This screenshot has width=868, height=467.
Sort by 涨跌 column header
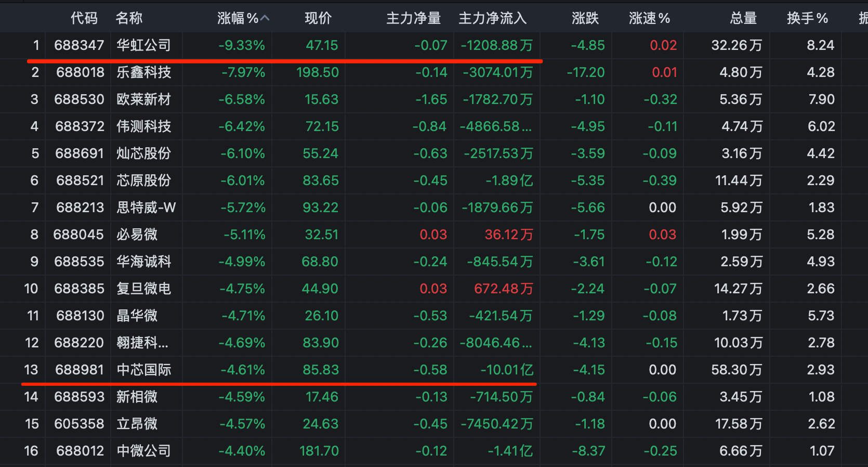(x=585, y=18)
